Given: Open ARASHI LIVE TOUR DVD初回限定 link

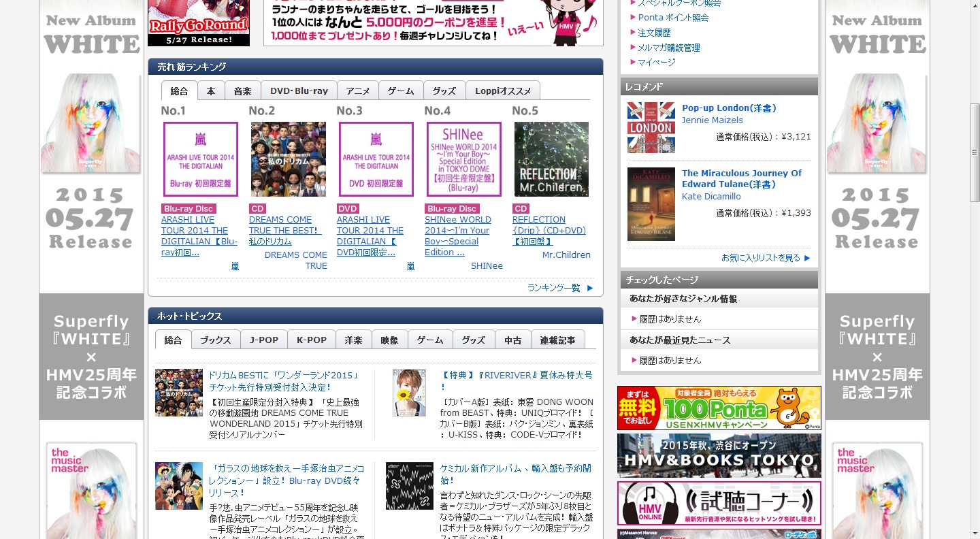Looking at the screenshot, I should (x=370, y=236).
